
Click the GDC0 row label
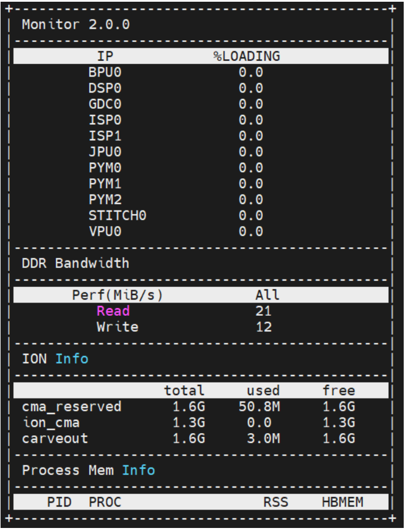(105, 104)
